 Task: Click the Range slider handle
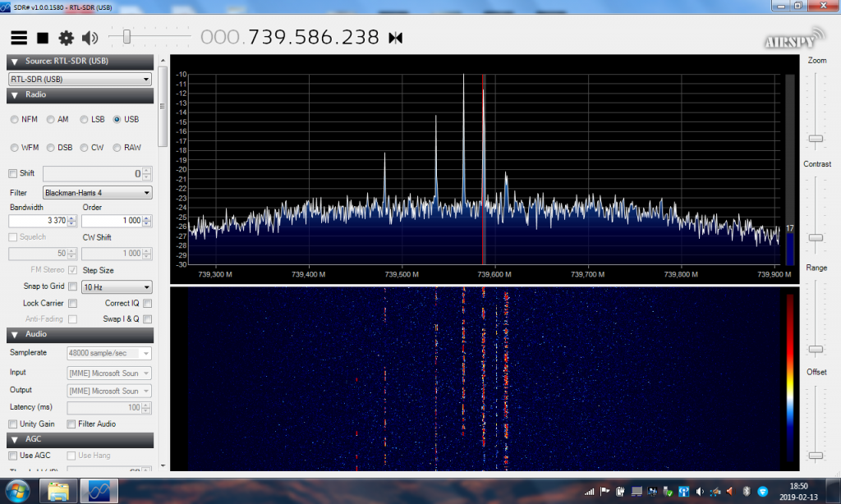[816, 349]
